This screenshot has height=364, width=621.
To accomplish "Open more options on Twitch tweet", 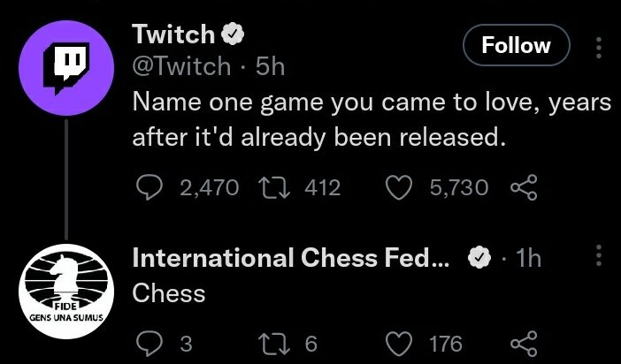I will 599,46.
